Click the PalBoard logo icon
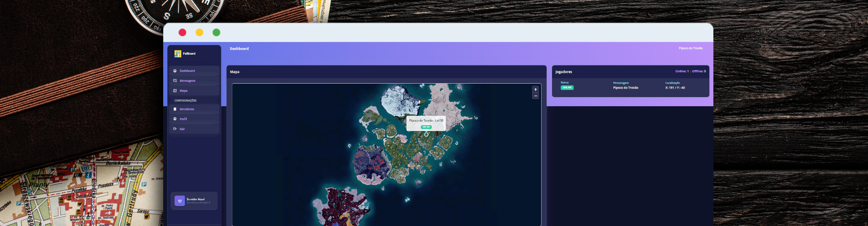868x226 pixels. point(178,54)
